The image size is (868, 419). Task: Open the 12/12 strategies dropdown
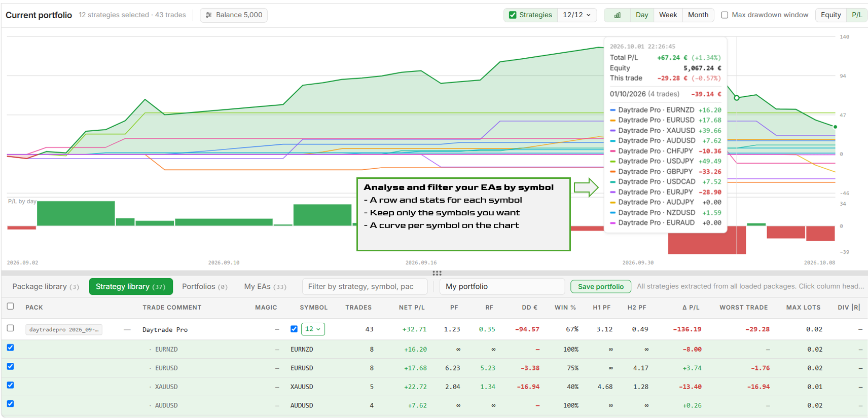(x=577, y=15)
